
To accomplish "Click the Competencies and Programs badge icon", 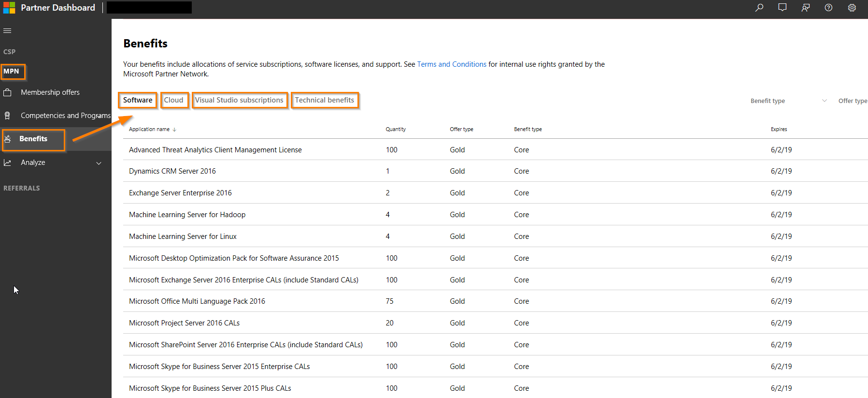I will 7,116.
